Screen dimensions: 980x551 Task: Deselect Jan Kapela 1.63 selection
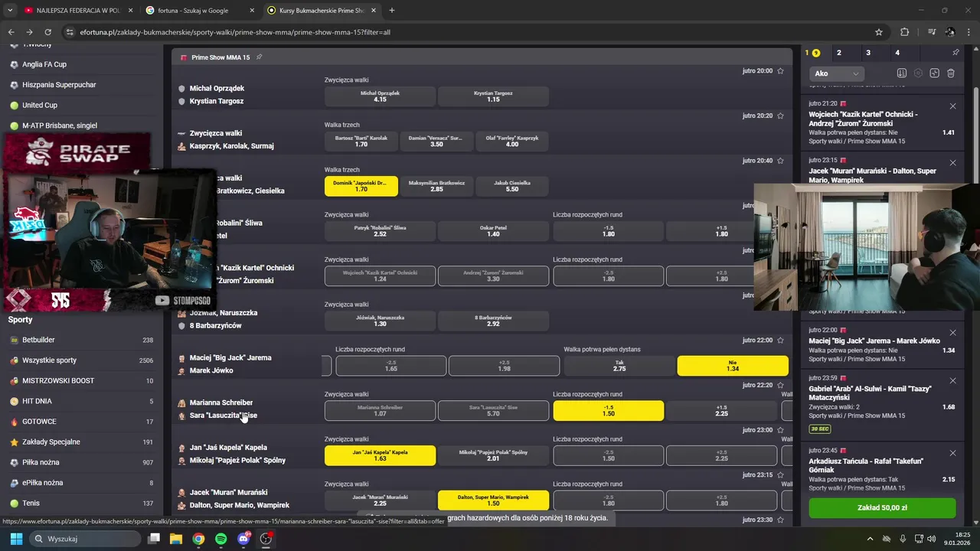tap(380, 455)
